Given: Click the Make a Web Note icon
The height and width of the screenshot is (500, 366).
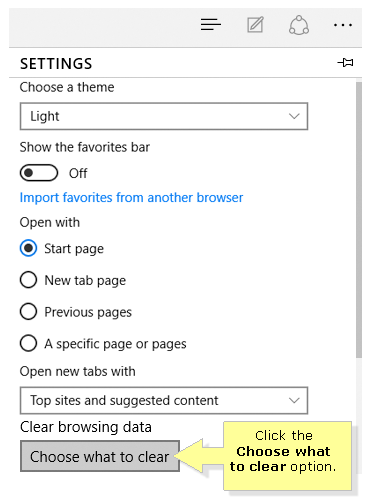Looking at the screenshot, I should 255,25.
